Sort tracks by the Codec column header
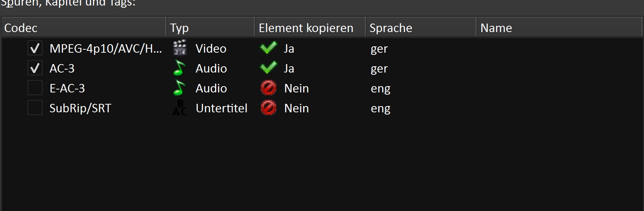This screenshot has width=644, height=211. pos(83,28)
